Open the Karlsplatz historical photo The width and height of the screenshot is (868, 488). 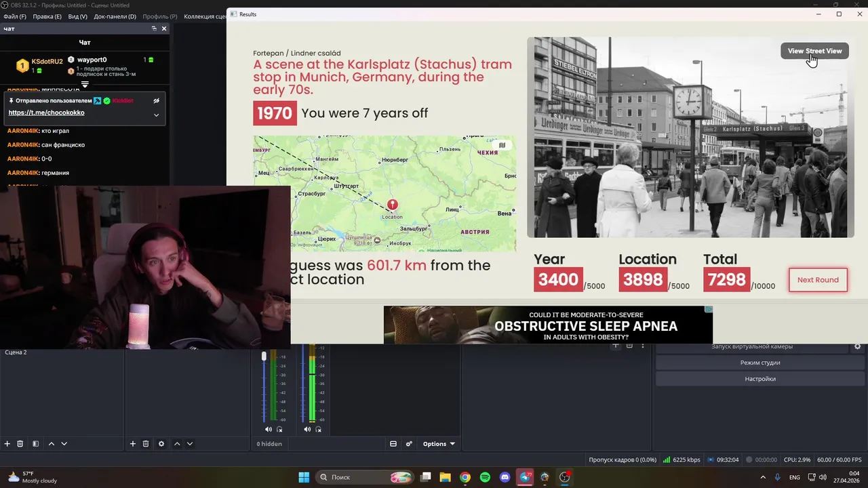[690, 137]
